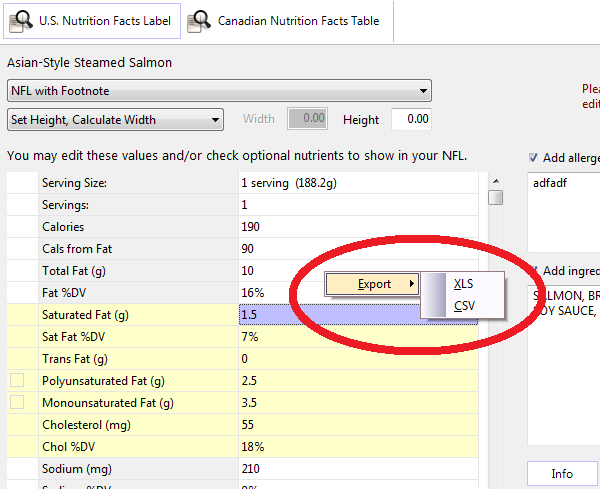Click the Sodium value cell showing 210
Image resolution: width=600 pixels, height=489 pixels.
coord(358,468)
